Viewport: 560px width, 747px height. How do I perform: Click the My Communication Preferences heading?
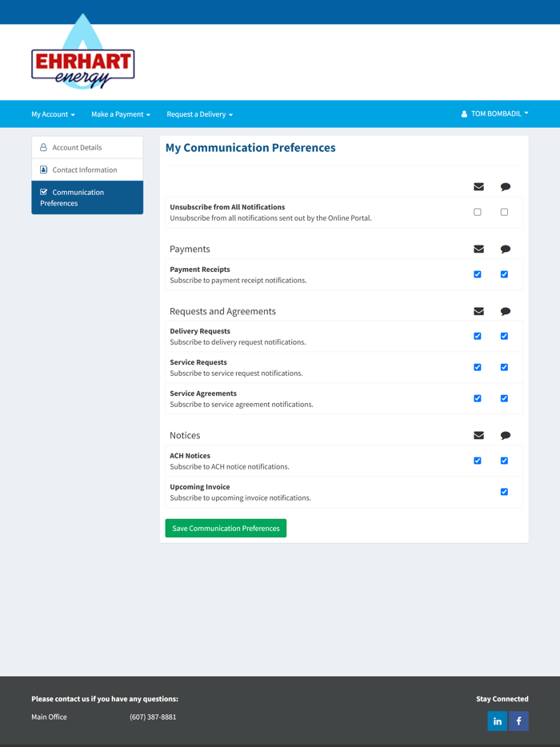[x=250, y=148]
